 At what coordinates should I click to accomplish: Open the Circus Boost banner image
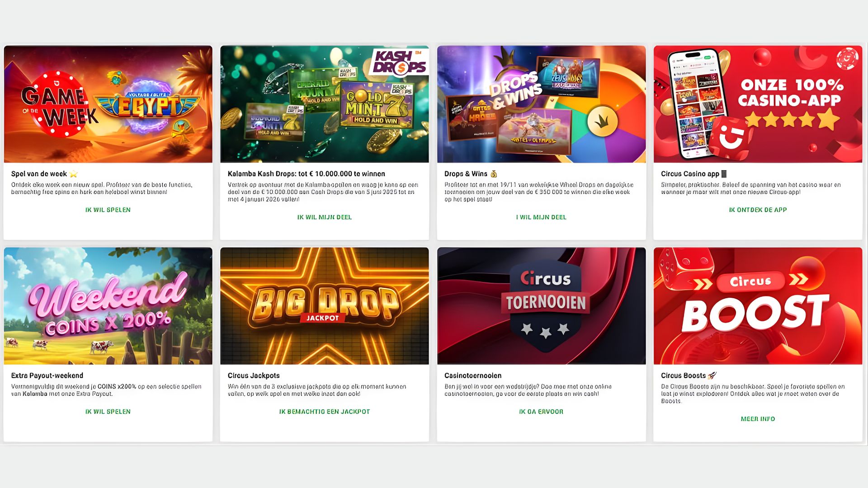758,306
